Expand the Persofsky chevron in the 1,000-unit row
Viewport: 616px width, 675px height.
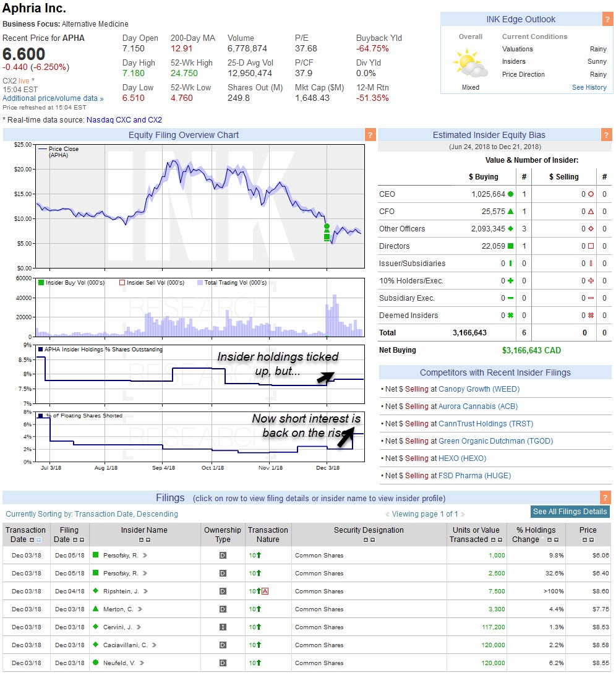coord(145,556)
